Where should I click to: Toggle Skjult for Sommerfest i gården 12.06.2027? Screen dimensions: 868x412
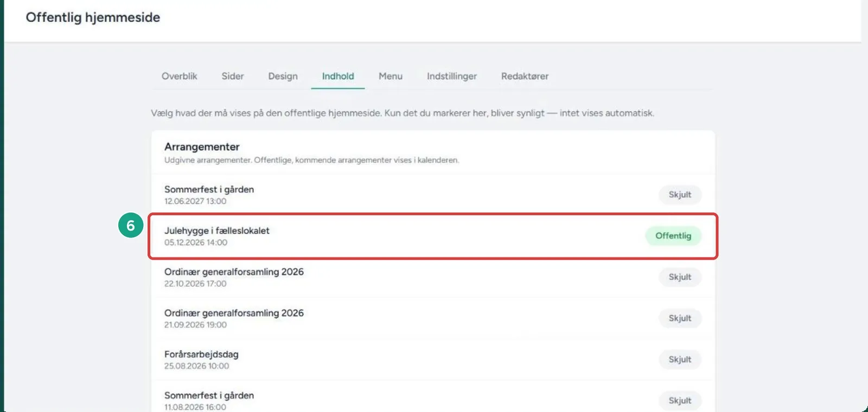tap(680, 195)
